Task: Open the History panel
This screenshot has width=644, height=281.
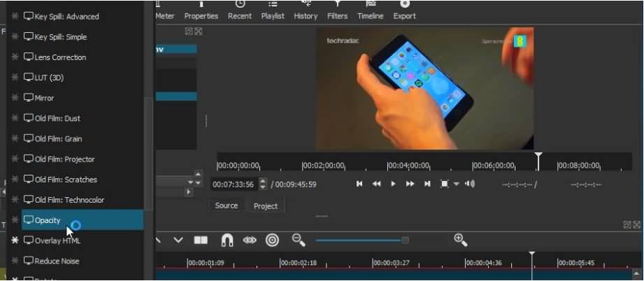Action: tap(306, 10)
